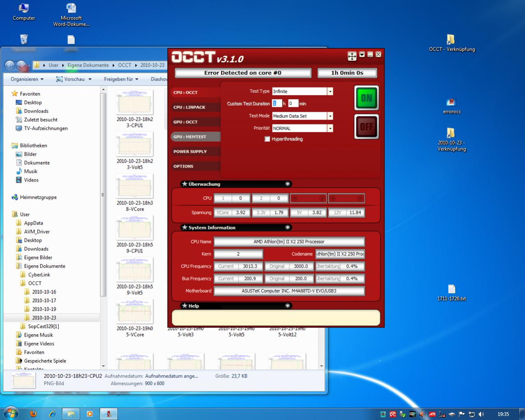This screenshot has width=525, height=420.
Task: Open the Microsoft Word-Dokument desktop icon
Action: pyautogui.click(x=71, y=15)
